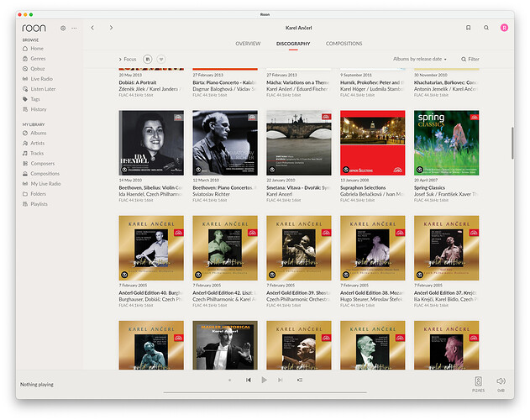Image resolution: width=530 pixels, height=420 pixels.
Task: Open the three-dot more menu
Action: coord(74,28)
